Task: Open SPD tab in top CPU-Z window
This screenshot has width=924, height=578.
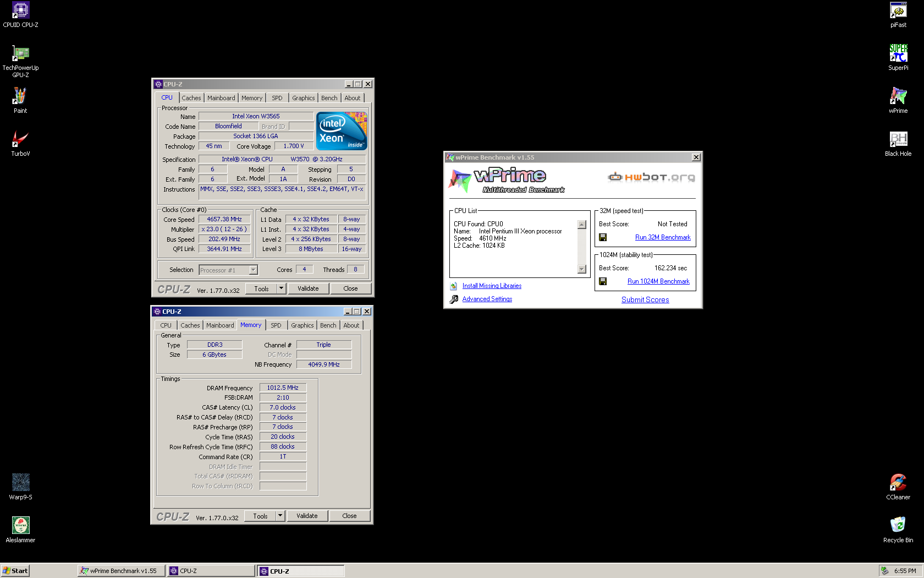Action: pos(277,98)
